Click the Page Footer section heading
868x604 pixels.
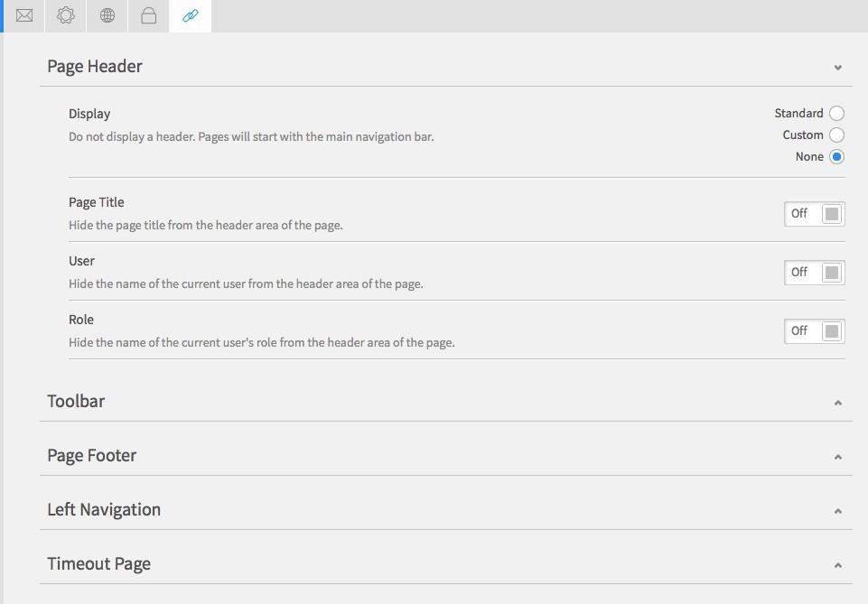pyautogui.click(x=92, y=455)
